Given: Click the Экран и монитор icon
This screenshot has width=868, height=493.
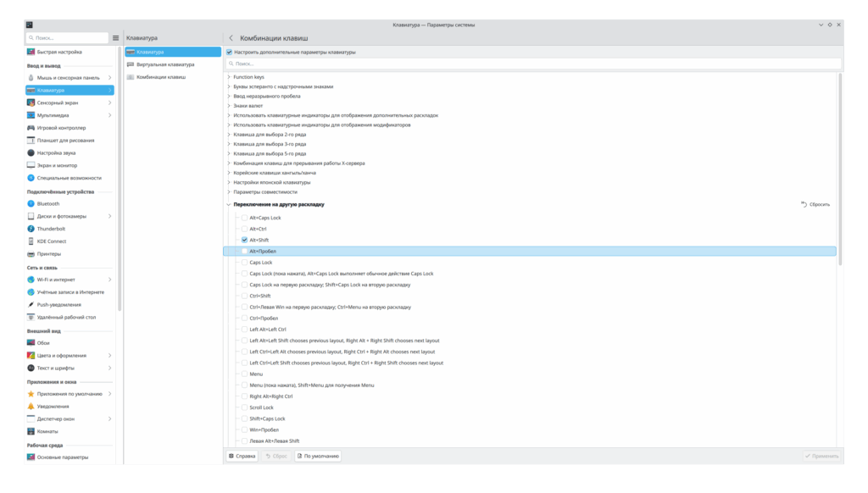Looking at the screenshot, I should (31, 165).
